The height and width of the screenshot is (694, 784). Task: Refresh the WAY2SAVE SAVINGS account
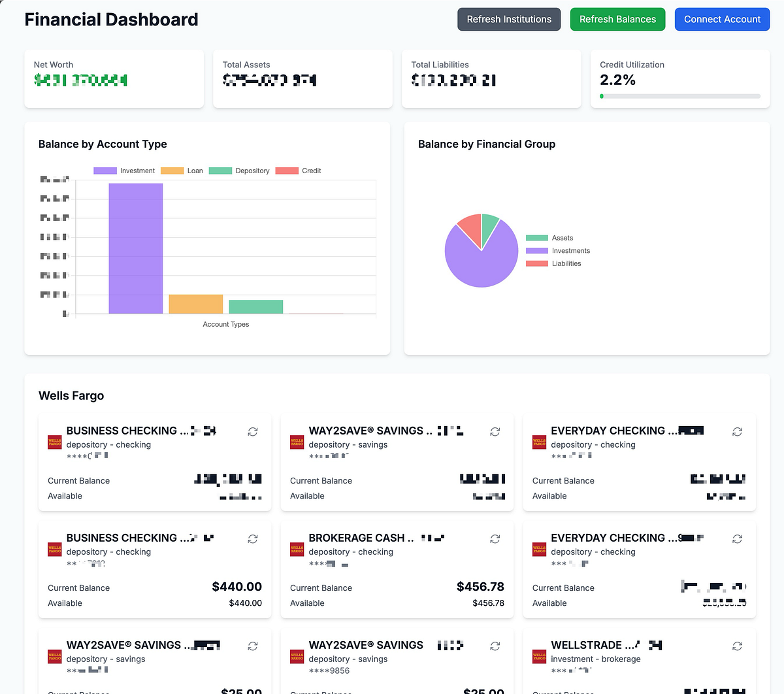495,432
